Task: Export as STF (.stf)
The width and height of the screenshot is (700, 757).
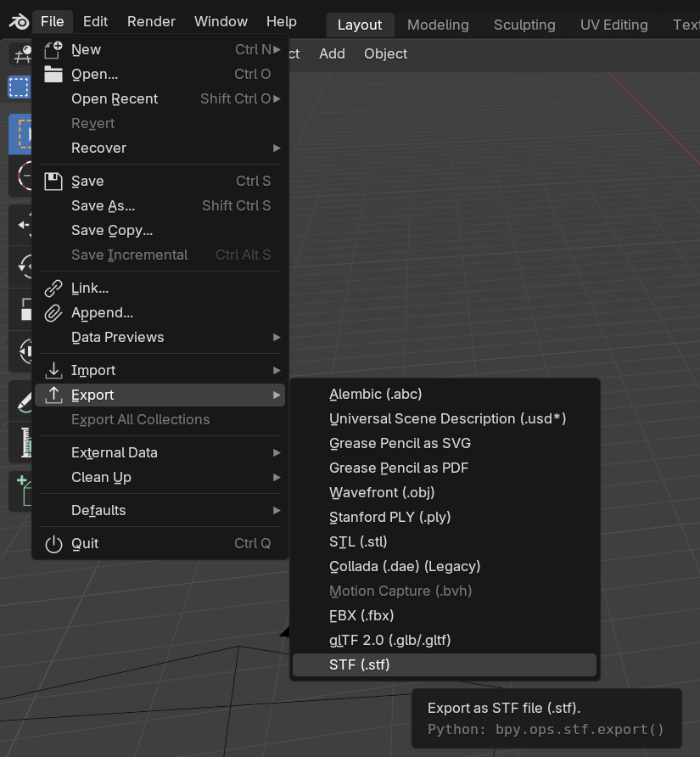Action: [445, 665]
